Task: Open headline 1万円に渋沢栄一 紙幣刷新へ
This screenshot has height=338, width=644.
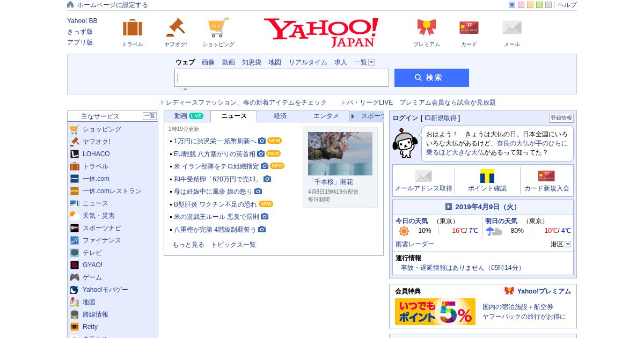Action: coord(215,141)
